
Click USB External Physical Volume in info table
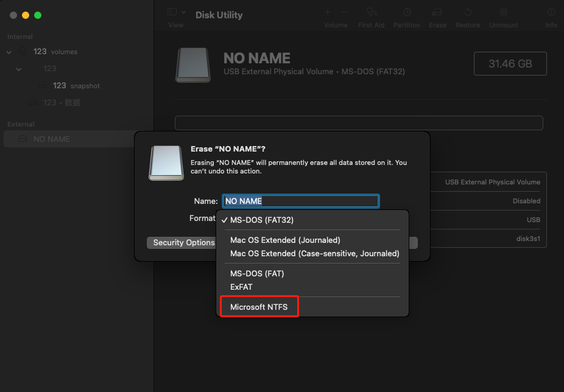click(x=492, y=183)
